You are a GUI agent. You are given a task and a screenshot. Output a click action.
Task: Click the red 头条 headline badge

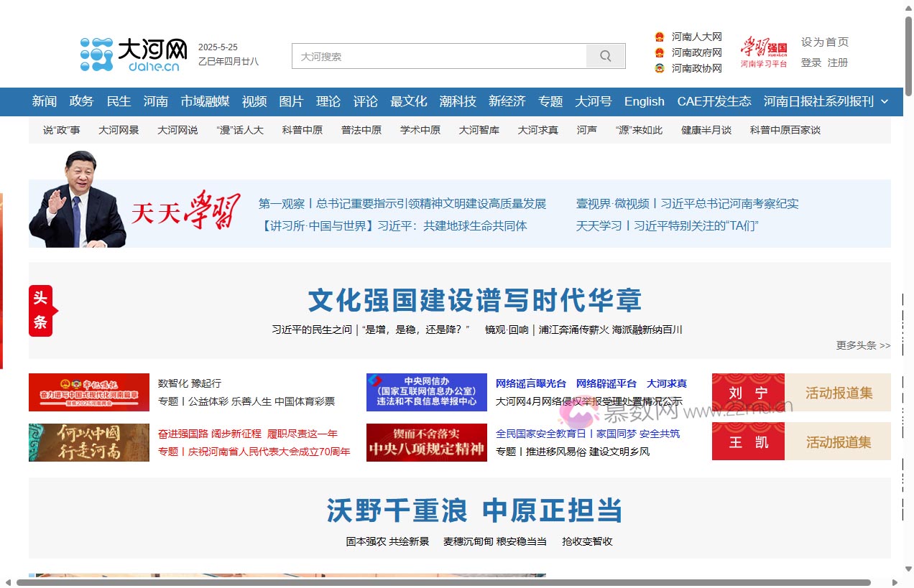[x=41, y=309]
